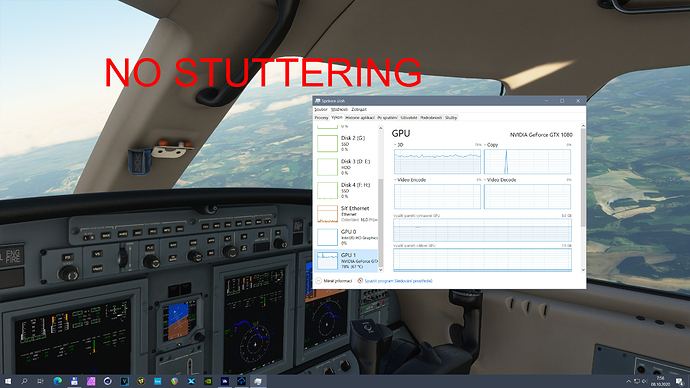Viewport: 690px width, 388px height.
Task: Click the GPU panel scrollbar thumb
Action: click(583, 178)
